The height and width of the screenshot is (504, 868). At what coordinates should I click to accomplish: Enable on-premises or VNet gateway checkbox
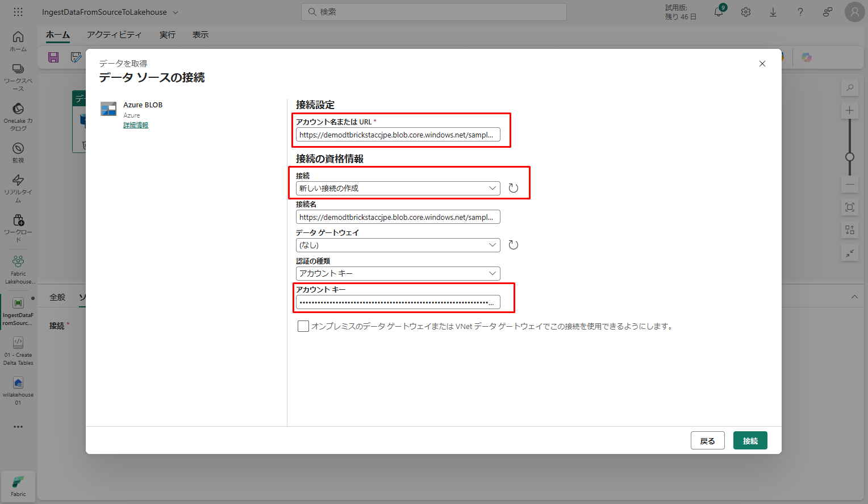tap(303, 326)
